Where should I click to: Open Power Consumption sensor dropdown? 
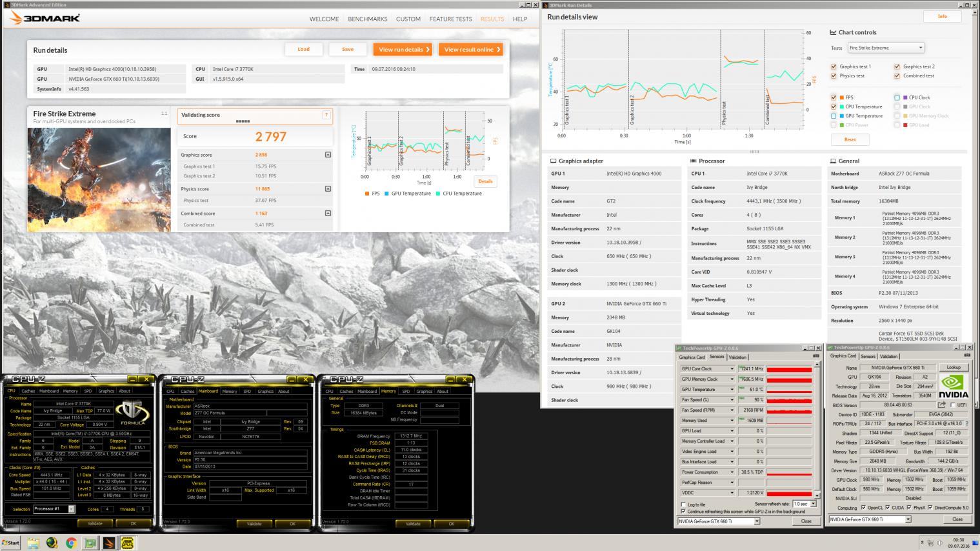(x=732, y=472)
